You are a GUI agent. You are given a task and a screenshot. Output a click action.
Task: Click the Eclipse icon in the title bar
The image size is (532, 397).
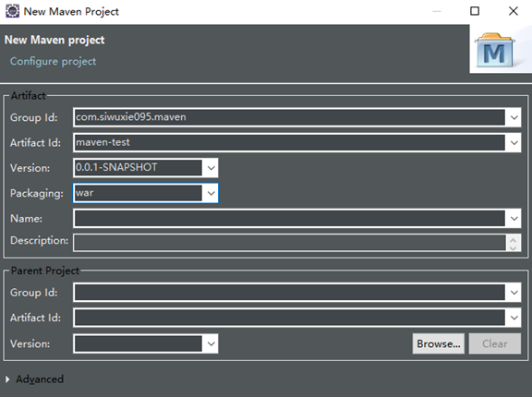click(12, 11)
